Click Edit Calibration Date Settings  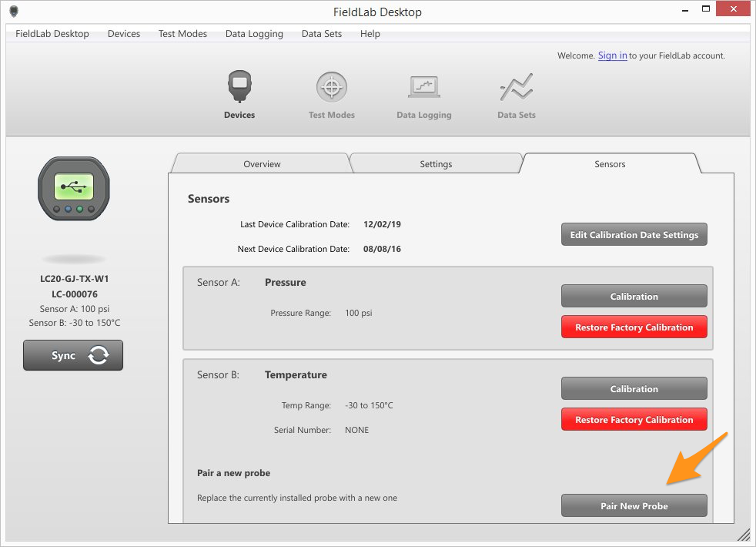point(634,235)
